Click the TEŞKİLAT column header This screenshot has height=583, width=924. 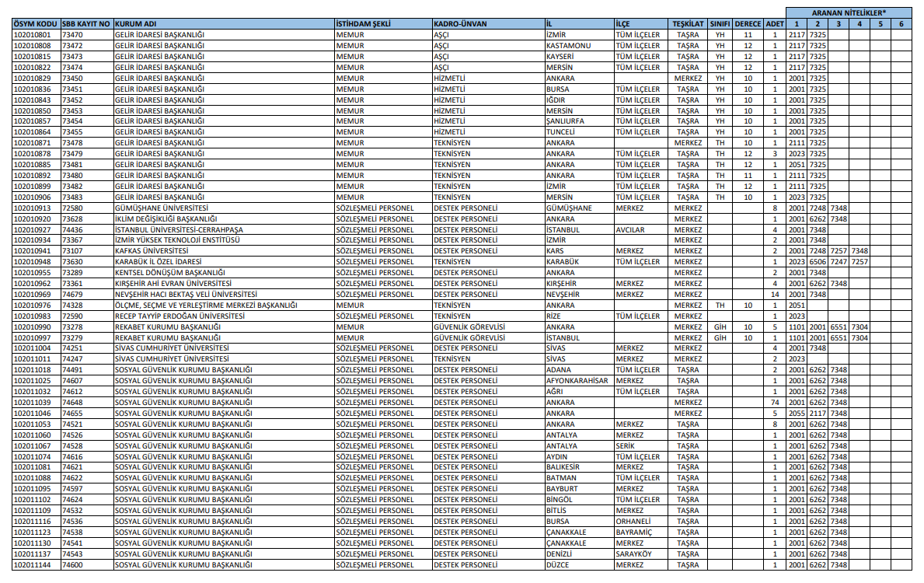coord(688,24)
